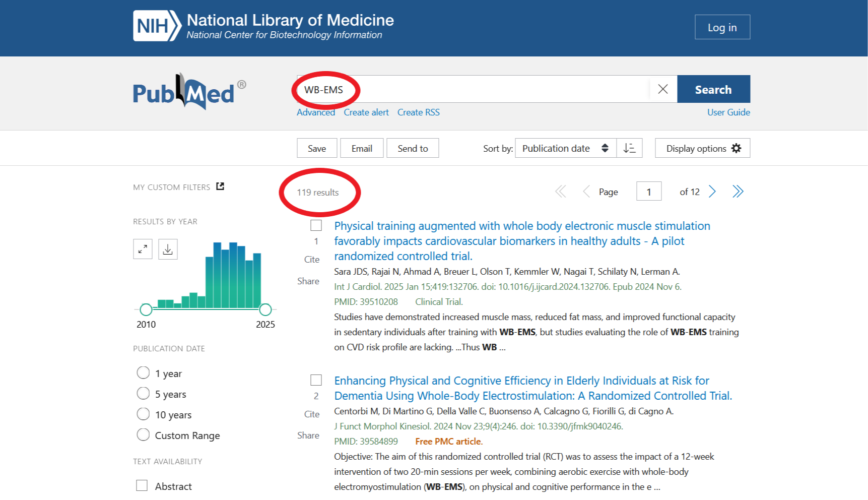Open the Display options menu
Screen dimensions: 868x500
click(703, 148)
